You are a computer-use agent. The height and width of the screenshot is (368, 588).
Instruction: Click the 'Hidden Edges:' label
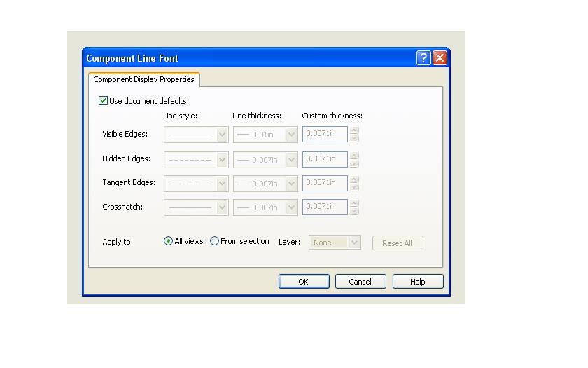point(127,158)
